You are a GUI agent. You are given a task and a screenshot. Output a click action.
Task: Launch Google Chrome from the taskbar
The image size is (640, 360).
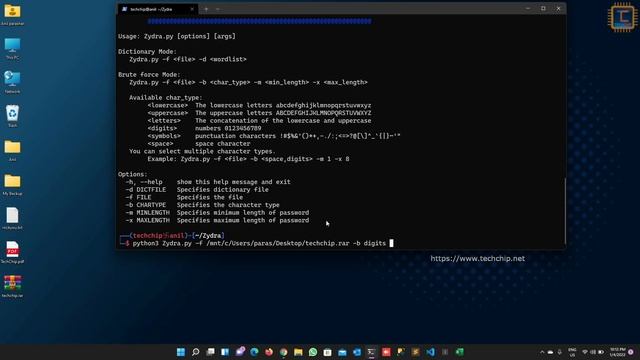284,352
